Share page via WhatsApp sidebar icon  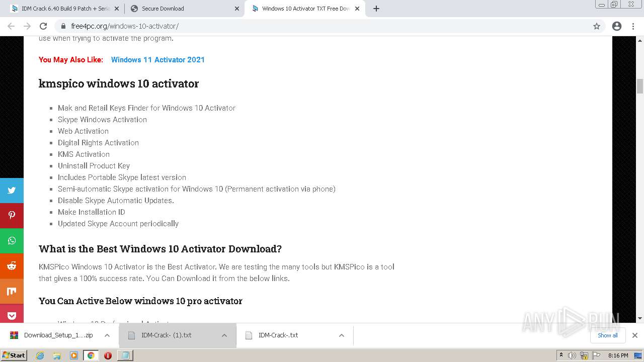click(x=12, y=241)
